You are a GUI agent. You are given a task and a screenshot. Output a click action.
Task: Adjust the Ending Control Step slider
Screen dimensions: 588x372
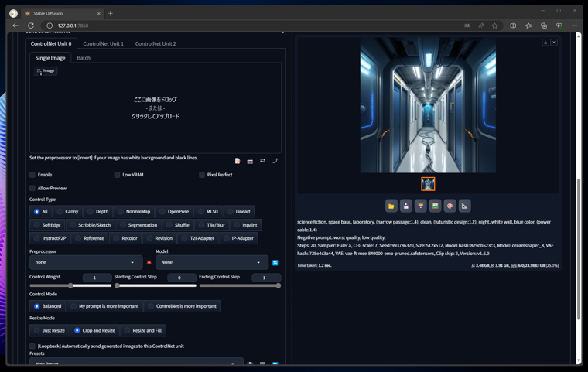(240, 285)
